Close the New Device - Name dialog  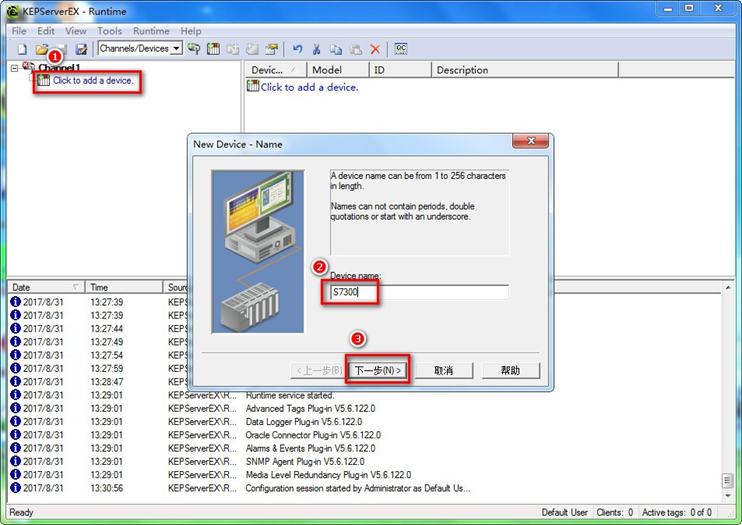point(531,141)
